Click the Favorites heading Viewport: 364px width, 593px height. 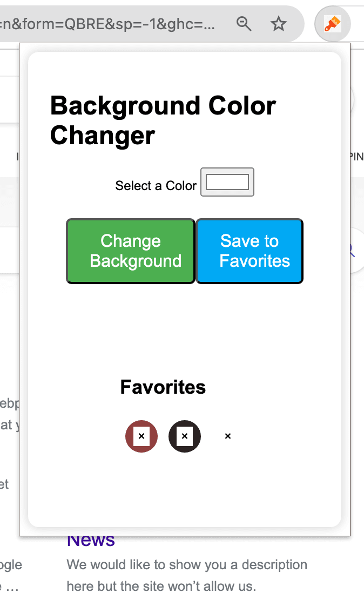163,387
